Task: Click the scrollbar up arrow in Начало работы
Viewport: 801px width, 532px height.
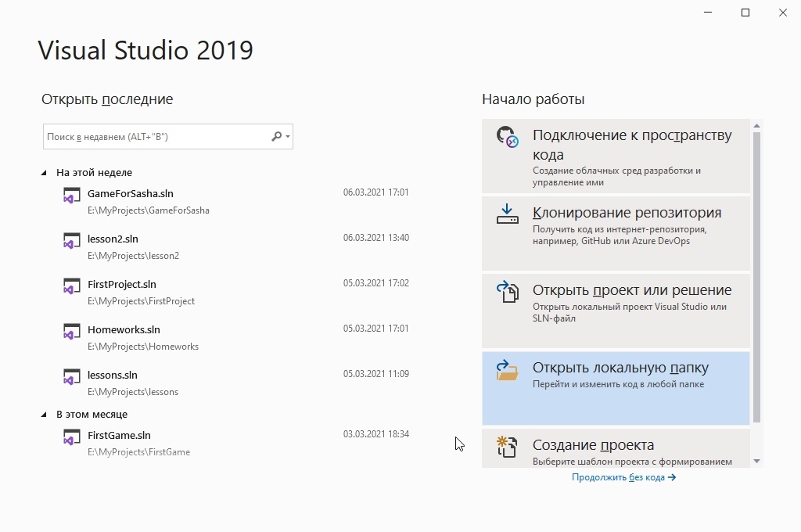Action: (x=757, y=125)
